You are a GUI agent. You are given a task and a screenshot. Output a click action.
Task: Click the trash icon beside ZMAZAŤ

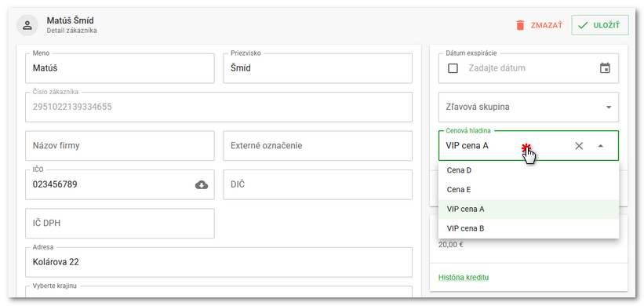tap(520, 25)
